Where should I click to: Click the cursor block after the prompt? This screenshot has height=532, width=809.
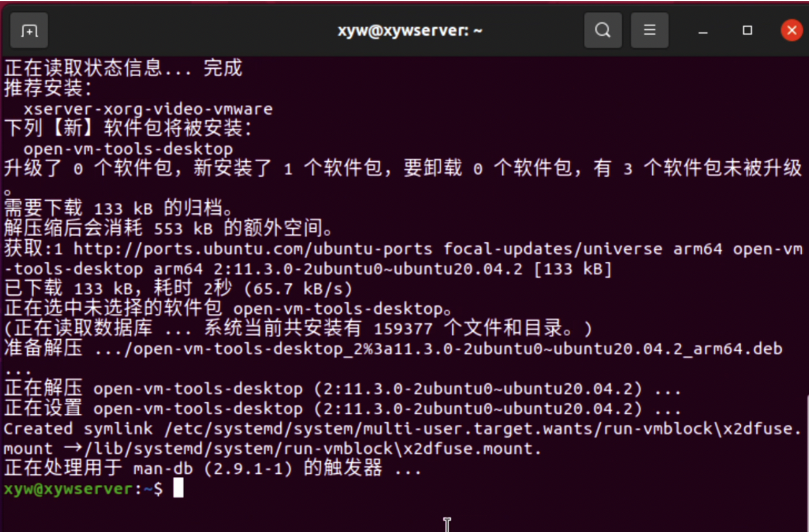(x=178, y=489)
